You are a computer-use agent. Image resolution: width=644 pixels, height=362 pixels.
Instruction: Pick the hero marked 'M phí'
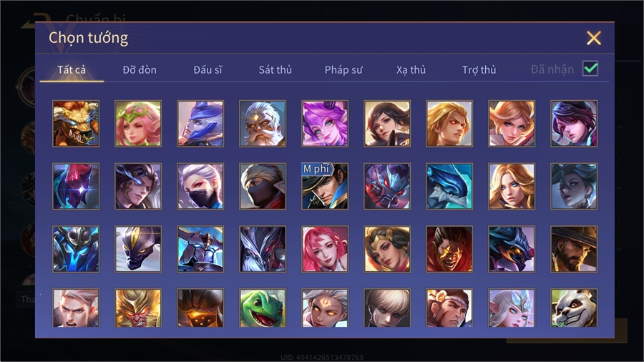click(325, 186)
